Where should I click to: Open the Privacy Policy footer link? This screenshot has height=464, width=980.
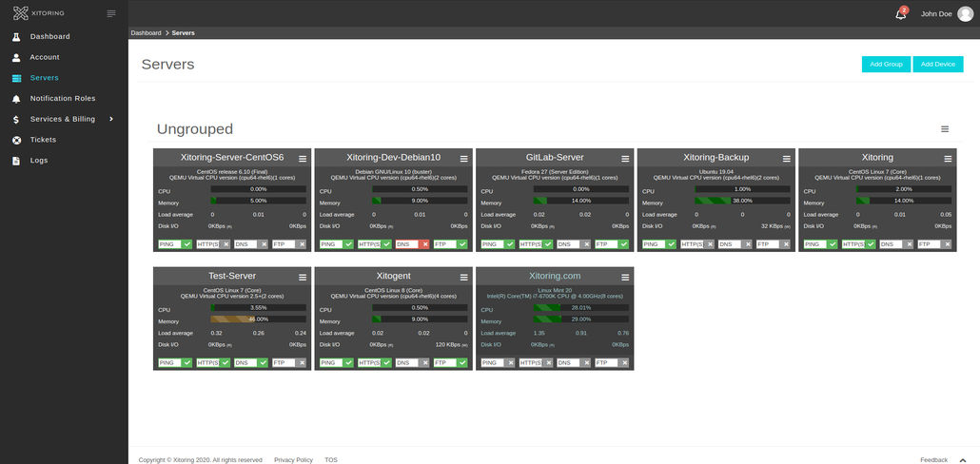coord(293,460)
